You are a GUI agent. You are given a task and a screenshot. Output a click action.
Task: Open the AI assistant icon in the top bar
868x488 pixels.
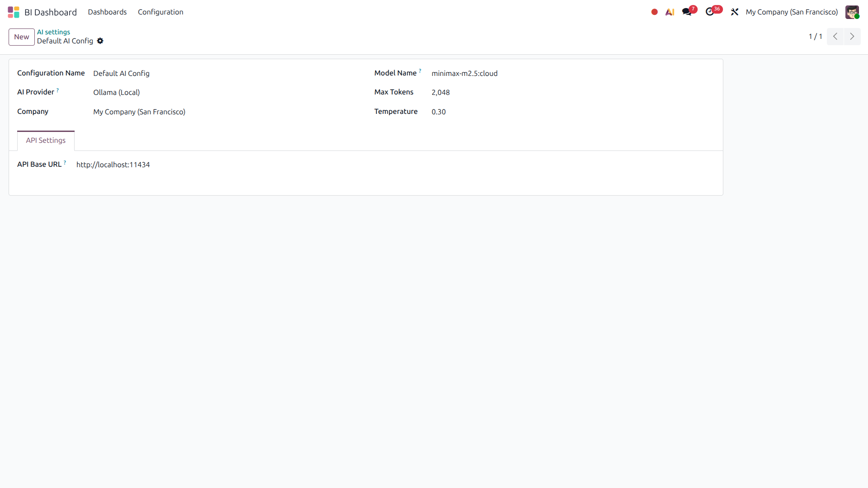670,12
